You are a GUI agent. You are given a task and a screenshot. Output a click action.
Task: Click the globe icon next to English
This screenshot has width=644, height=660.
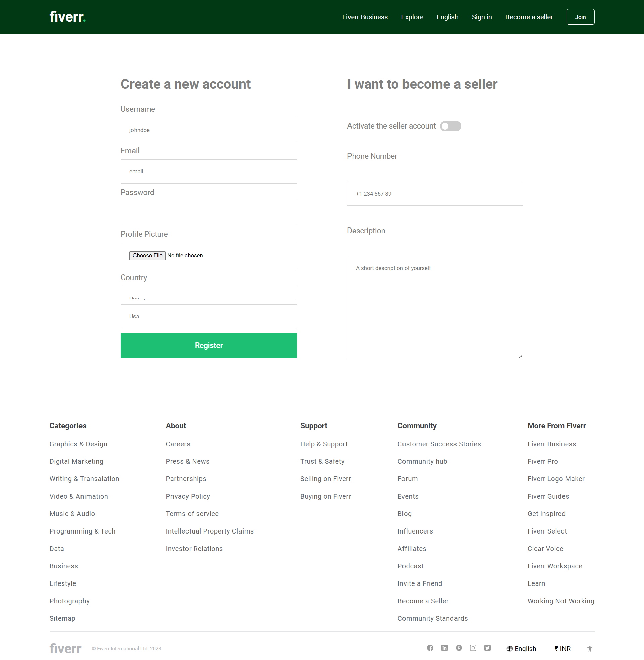click(x=509, y=649)
